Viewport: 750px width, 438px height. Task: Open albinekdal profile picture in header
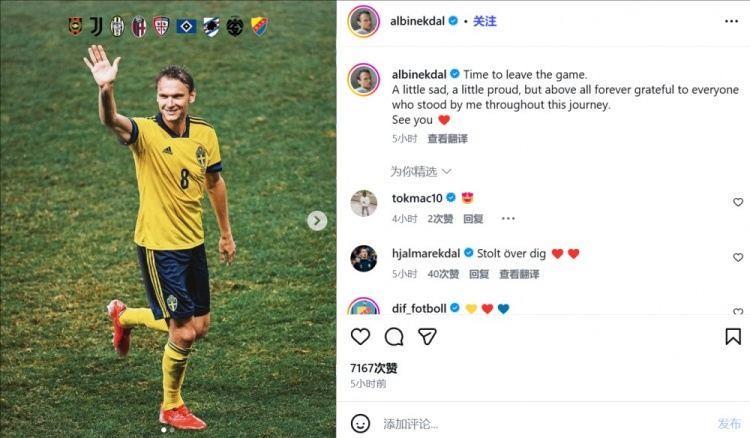click(364, 21)
